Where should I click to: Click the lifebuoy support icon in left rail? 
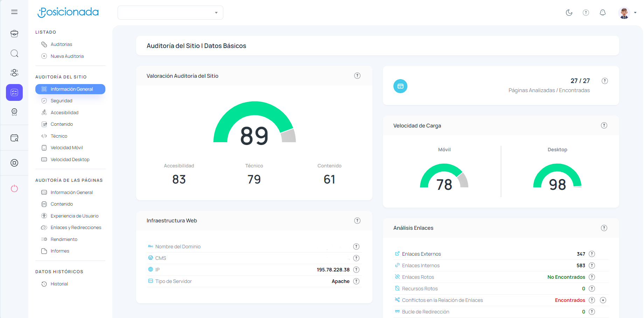point(14,163)
